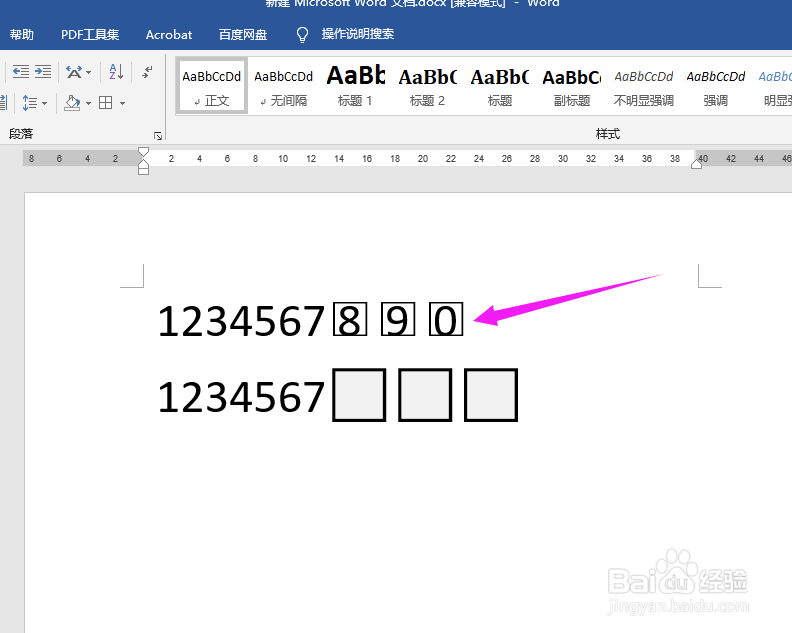Toggle show/hide paragraph marks
The image size is (792, 633).
point(147,72)
